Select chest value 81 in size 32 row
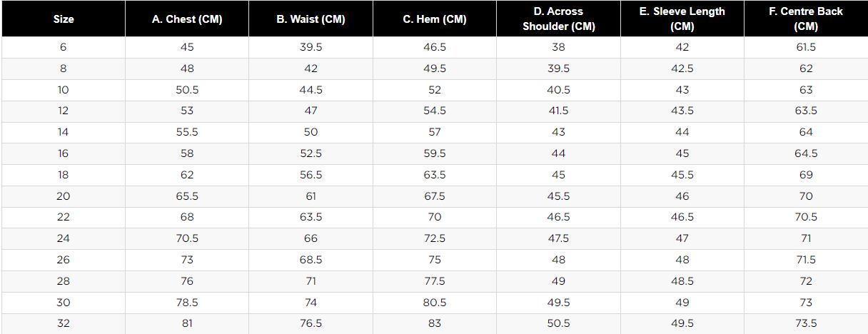The image size is (868, 334). (187, 323)
